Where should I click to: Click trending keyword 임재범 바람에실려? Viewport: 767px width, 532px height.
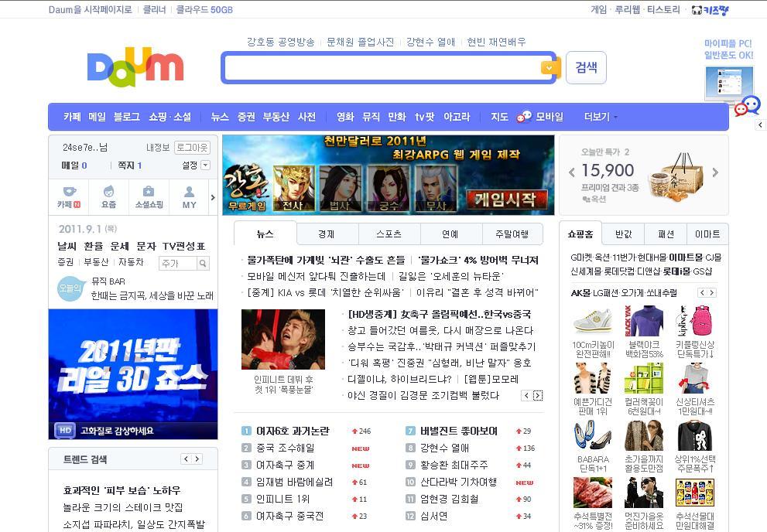(x=294, y=482)
